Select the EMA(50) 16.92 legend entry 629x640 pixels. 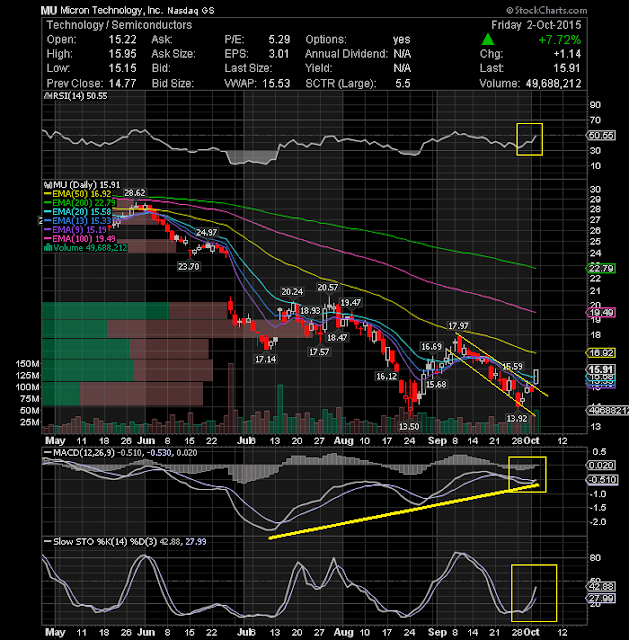tap(78, 193)
